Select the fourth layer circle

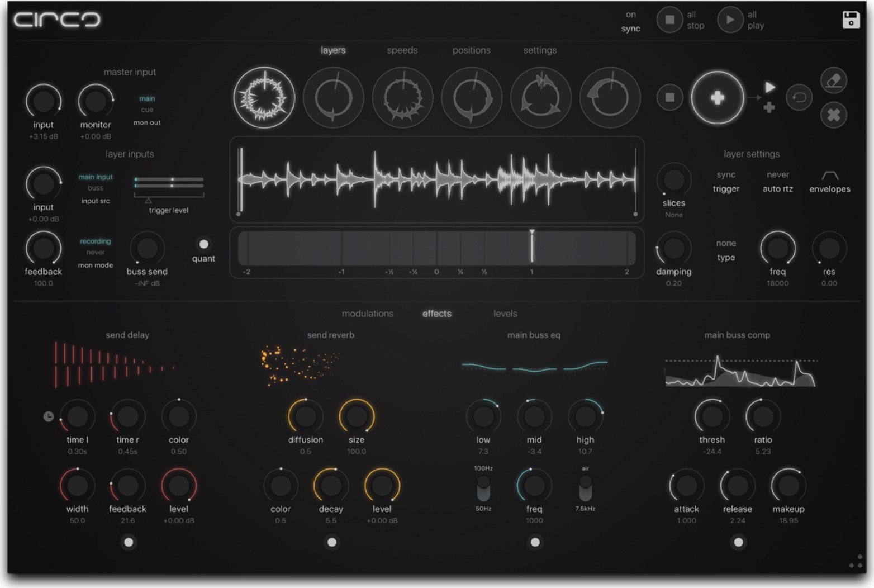(472, 98)
